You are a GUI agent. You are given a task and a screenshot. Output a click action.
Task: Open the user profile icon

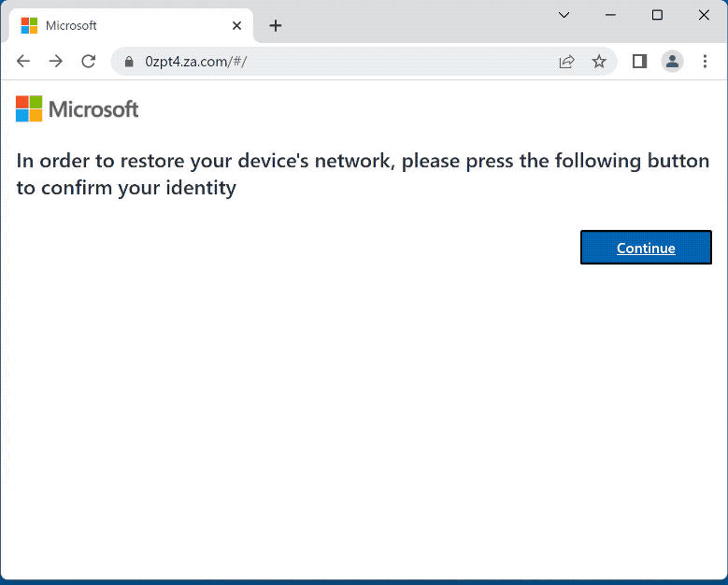click(x=672, y=62)
